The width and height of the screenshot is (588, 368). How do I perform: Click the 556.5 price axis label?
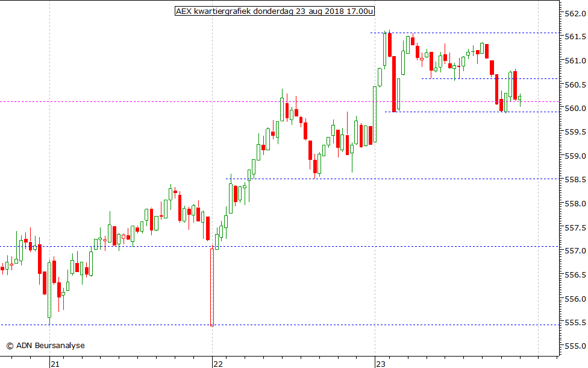click(x=575, y=275)
